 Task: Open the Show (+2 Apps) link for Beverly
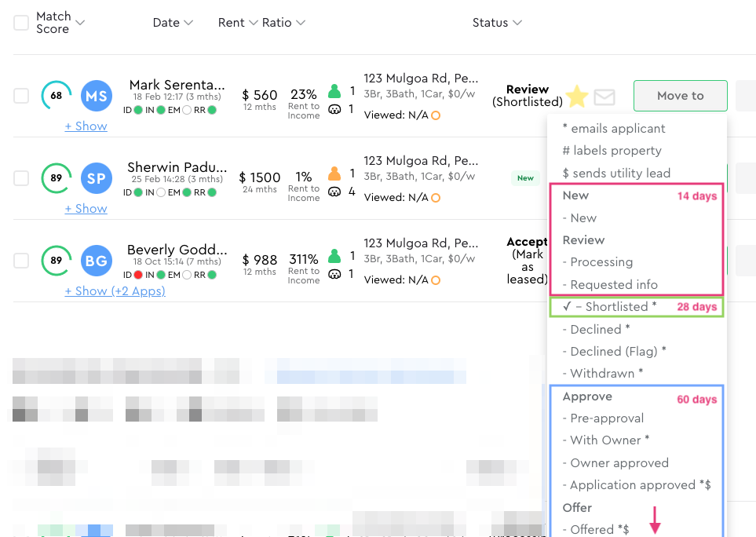(115, 291)
